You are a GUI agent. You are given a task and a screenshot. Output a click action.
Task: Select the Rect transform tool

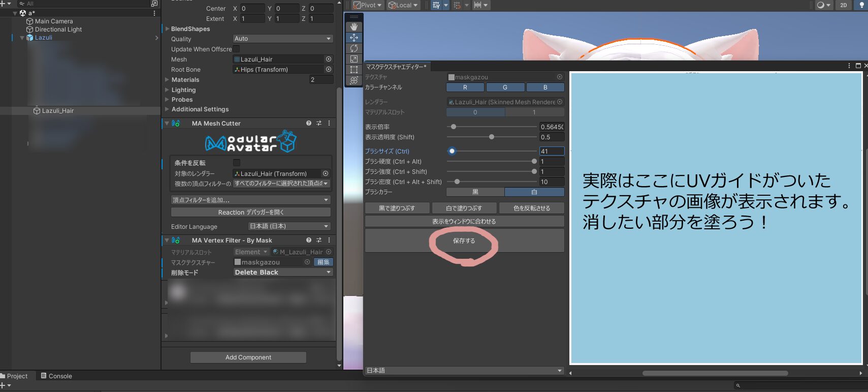354,70
